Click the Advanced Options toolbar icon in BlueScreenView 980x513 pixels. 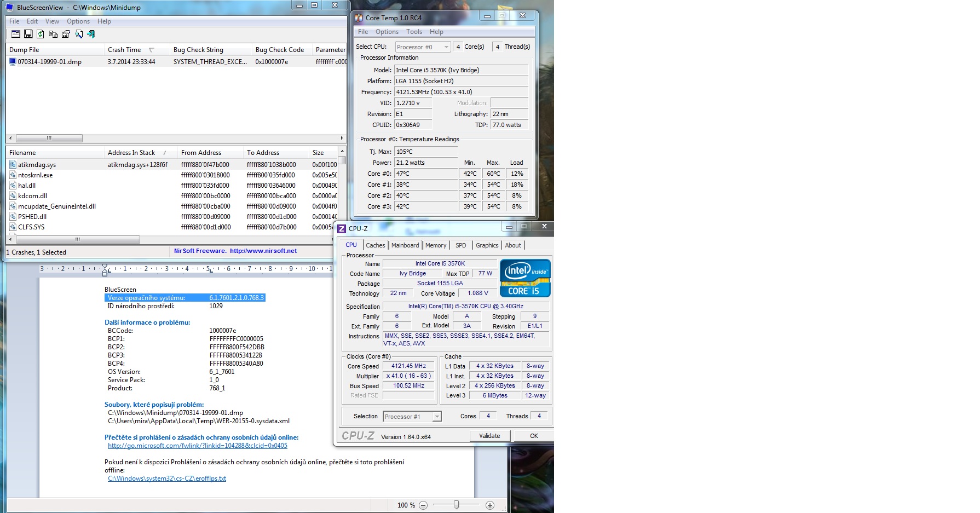(x=16, y=34)
